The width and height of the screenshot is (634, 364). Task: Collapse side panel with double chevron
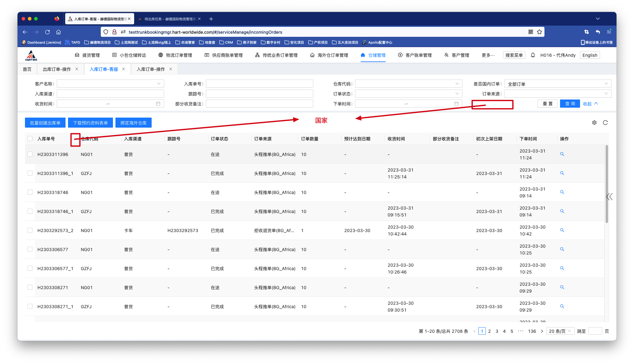pyautogui.click(x=609, y=197)
